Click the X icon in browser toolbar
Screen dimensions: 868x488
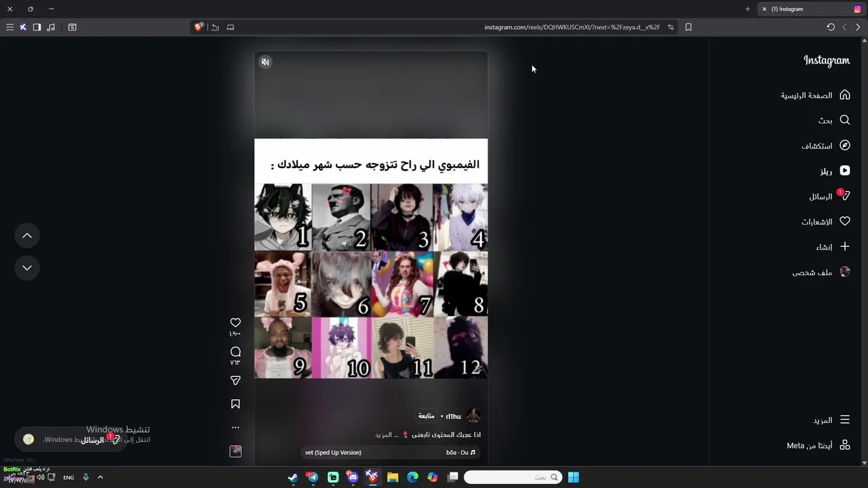[23, 27]
